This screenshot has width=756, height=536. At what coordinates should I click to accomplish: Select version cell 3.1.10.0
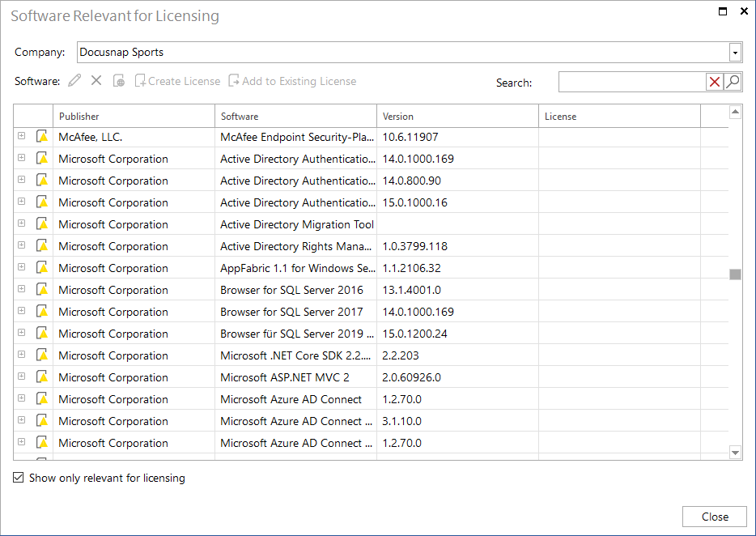point(457,421)
